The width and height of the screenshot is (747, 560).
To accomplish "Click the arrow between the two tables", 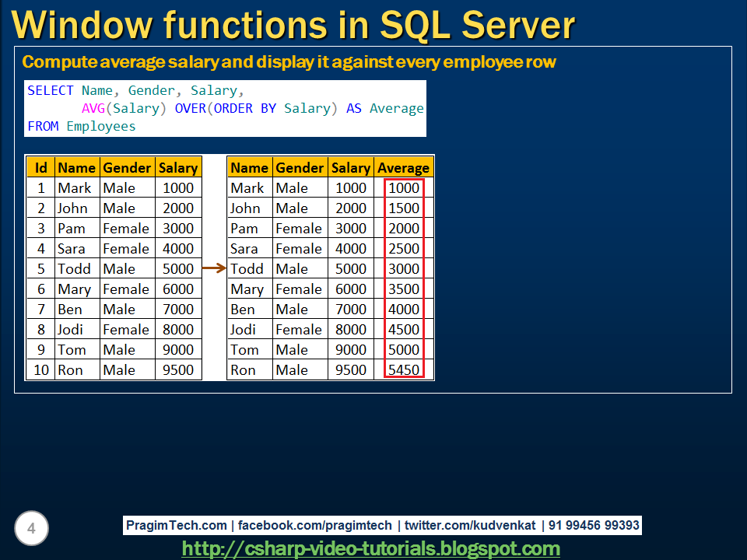I will pos(212,268).
